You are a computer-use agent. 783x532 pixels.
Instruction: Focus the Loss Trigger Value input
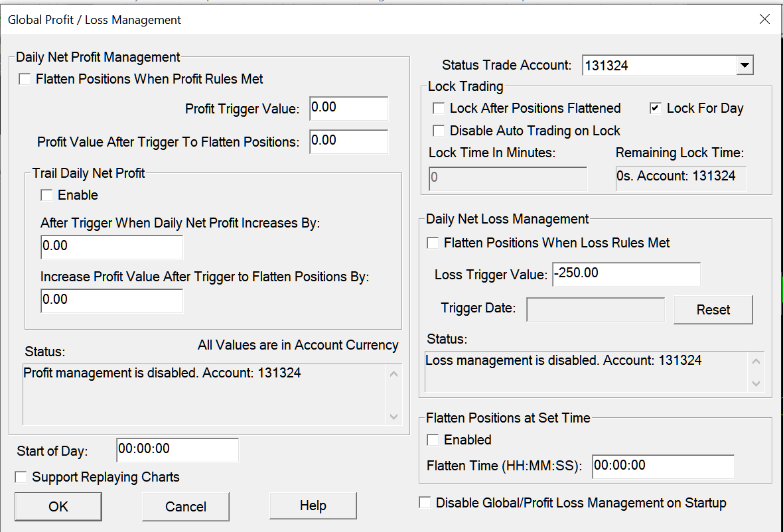[626, 274]
